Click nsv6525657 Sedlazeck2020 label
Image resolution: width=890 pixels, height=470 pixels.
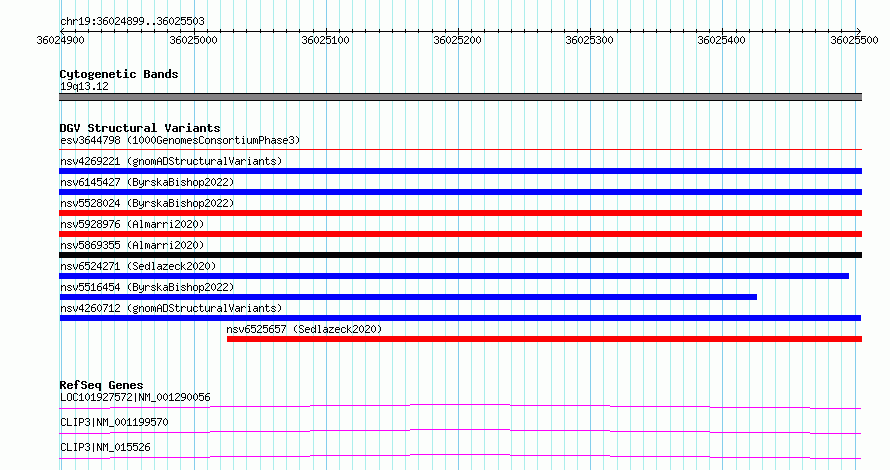tap(304, 329)
